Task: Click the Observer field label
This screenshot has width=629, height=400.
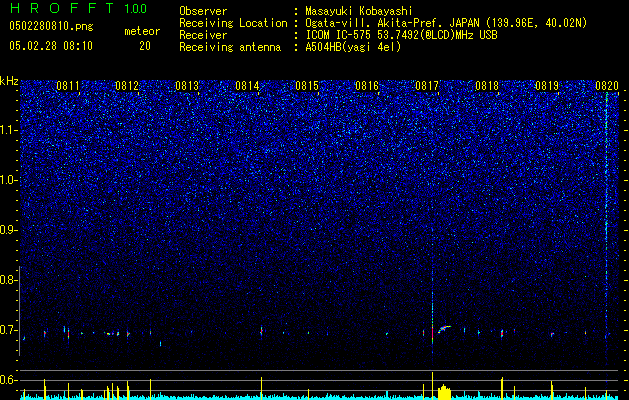Action: pos(203,11)
